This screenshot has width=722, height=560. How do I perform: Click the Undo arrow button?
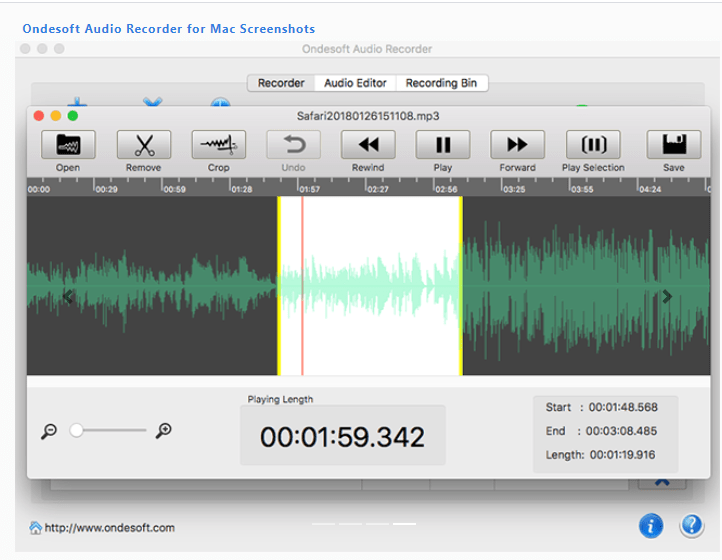294,145
